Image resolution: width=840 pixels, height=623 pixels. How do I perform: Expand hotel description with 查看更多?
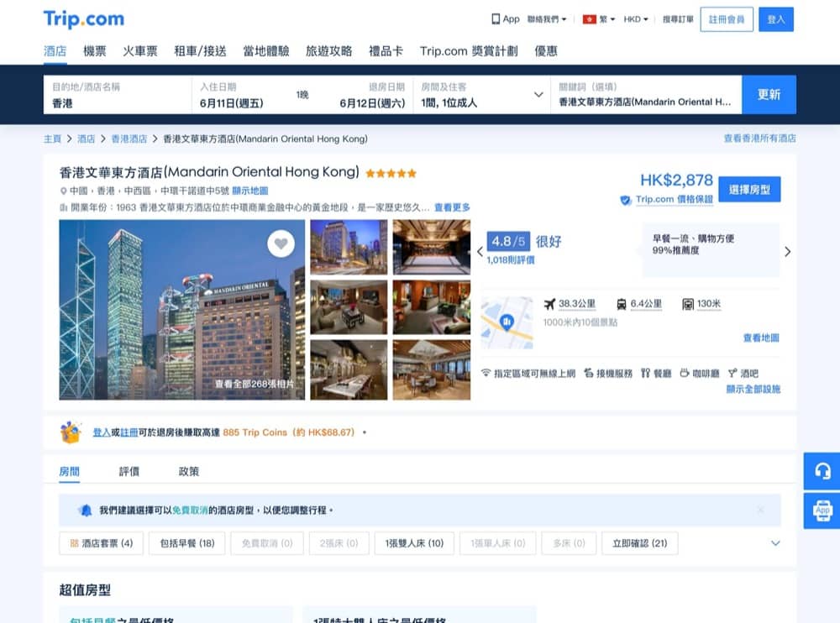point(452,207)
